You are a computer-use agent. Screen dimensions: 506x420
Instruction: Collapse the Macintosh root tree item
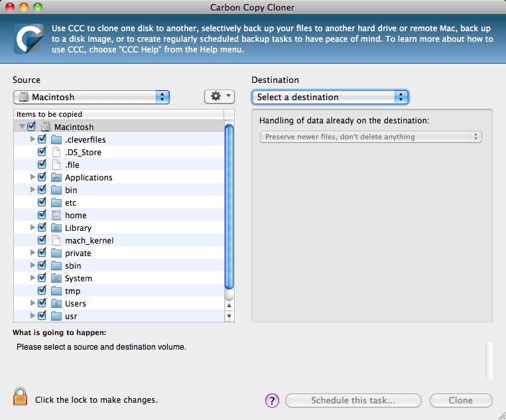click(x=22, y=127)
